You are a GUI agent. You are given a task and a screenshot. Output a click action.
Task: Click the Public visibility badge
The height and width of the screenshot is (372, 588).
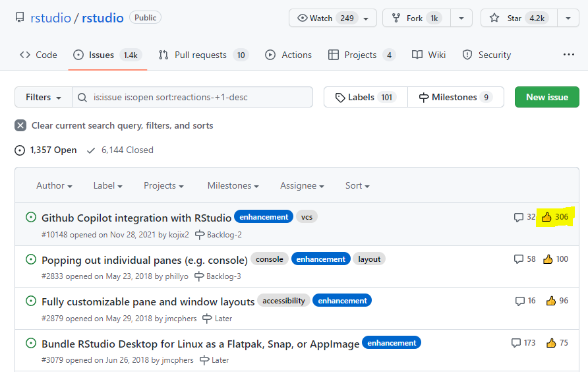[x=146, y=18]
